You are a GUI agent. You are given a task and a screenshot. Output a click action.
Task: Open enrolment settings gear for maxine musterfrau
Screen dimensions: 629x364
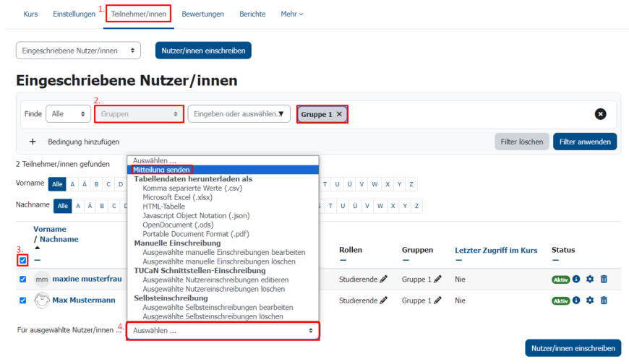590,279
